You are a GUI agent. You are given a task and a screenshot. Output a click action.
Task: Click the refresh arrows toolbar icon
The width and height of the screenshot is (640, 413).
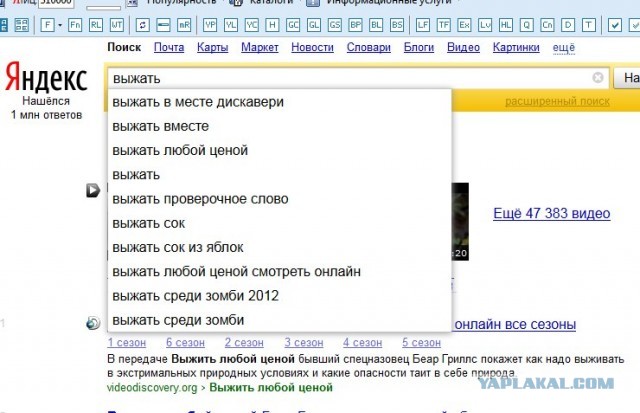point(142,25)
